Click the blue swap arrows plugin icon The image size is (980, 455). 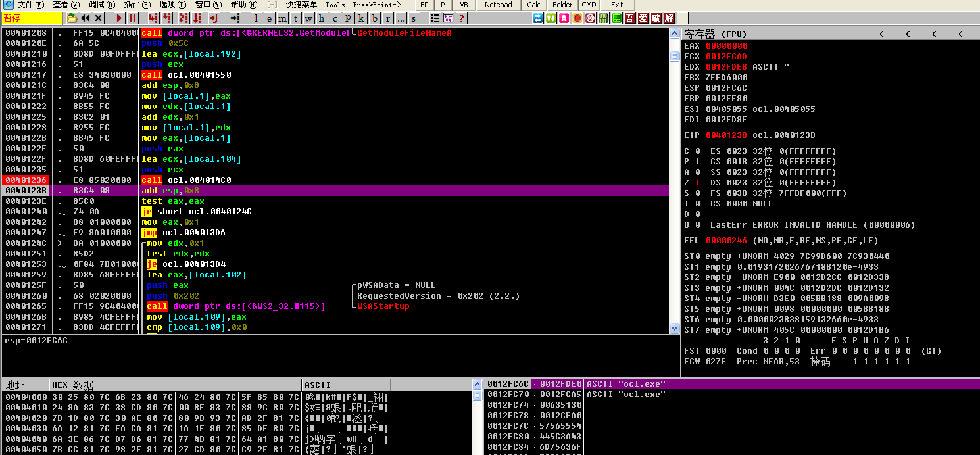click(x=537, y=18)
